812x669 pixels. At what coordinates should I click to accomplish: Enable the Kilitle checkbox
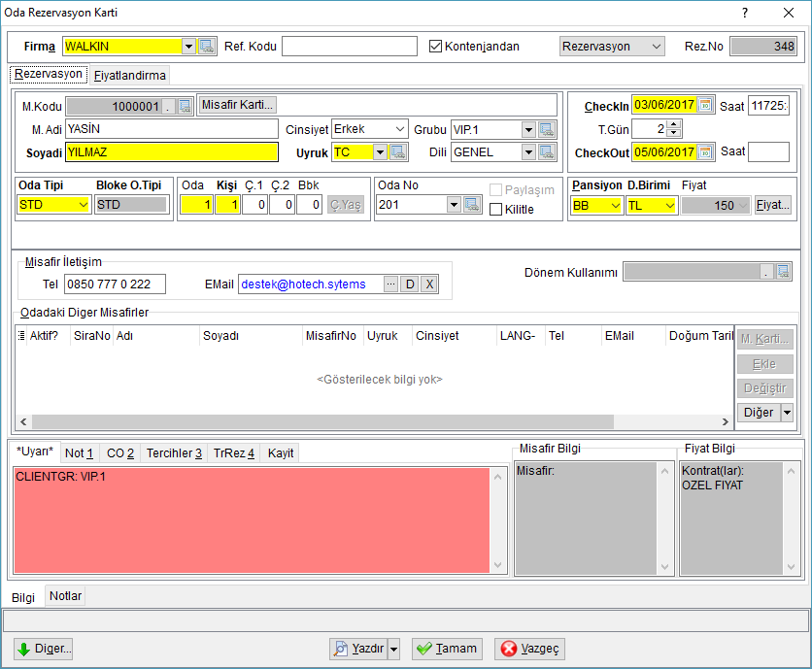(495, 209)
